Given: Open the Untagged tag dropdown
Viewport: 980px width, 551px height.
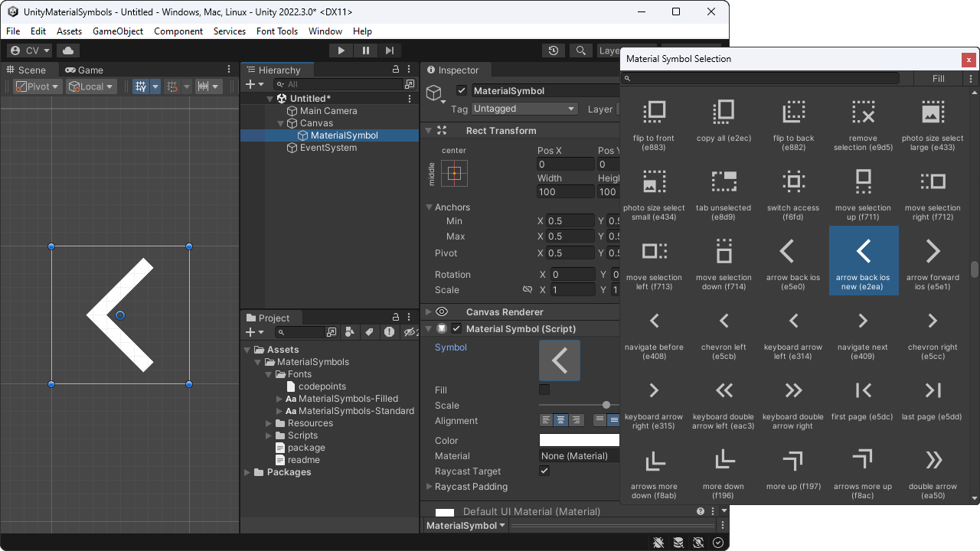Looking at the screenshot, I should point(524,109).
